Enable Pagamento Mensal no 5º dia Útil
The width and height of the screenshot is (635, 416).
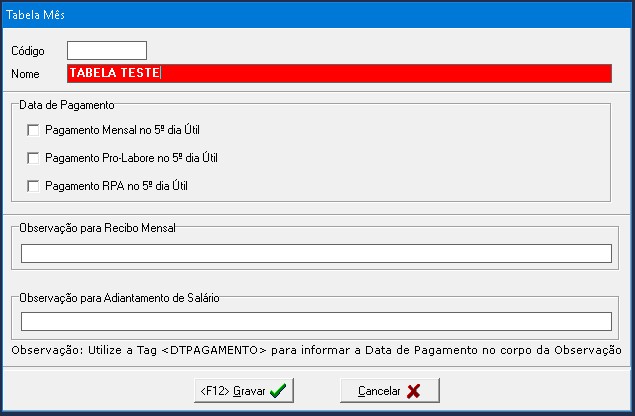[x=33, y=130]
